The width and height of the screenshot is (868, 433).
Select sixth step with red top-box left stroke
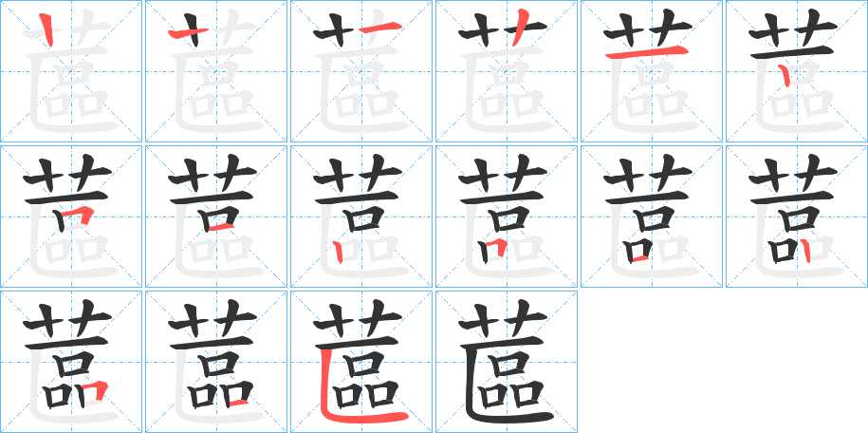coord(797,71)
